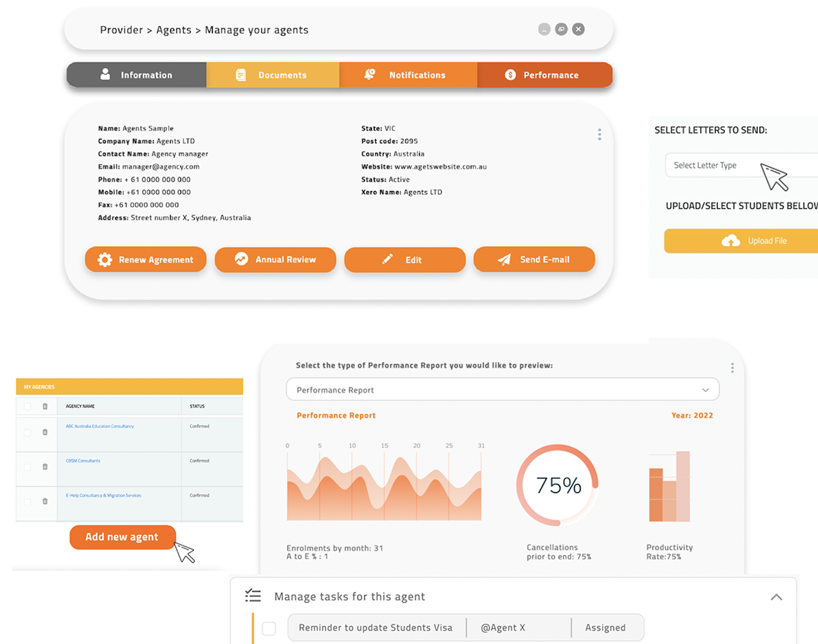Click the restore window icon in title bar
Image resolution: width=818 pixels, height=644 pixels.
(x=561, y=29)
